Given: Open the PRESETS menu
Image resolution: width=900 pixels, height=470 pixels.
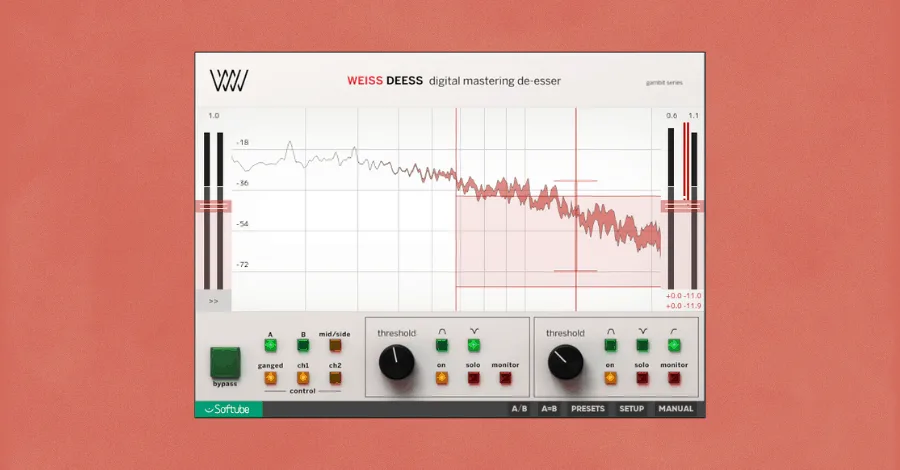Looking at the screenshot, I should (x=588, y=409).
